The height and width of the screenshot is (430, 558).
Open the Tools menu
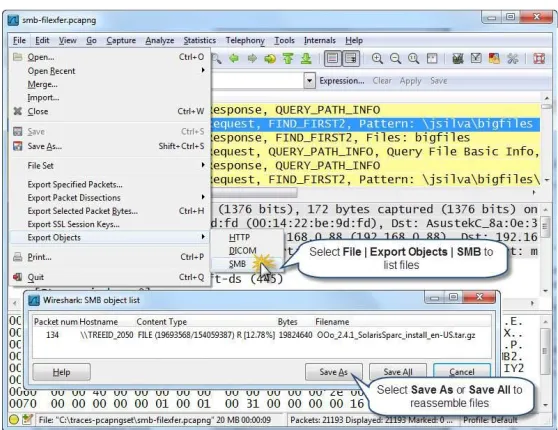click(284, 41)
